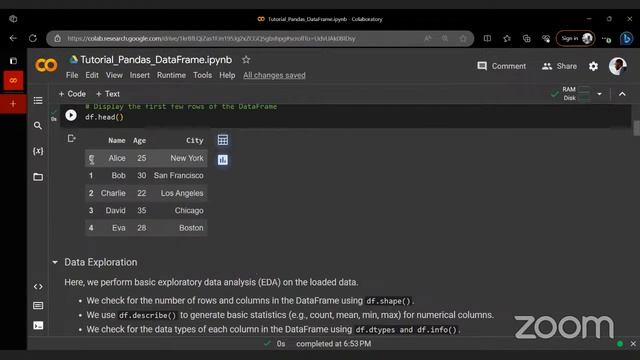Collapse the header with the chevron
This screenshot has height=360, width=640.
click(622, 94)
